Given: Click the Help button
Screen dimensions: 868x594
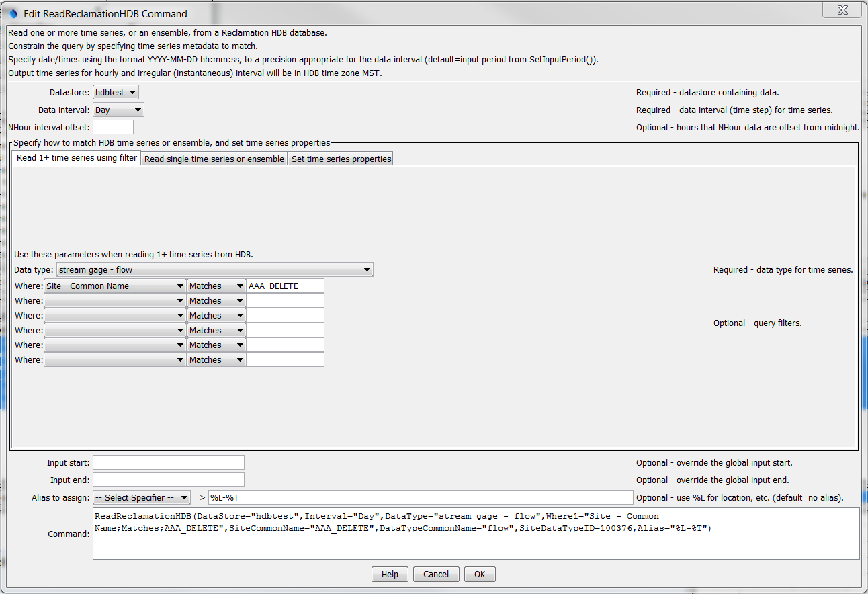Looking at the screenshot, I should pos(390,574).
